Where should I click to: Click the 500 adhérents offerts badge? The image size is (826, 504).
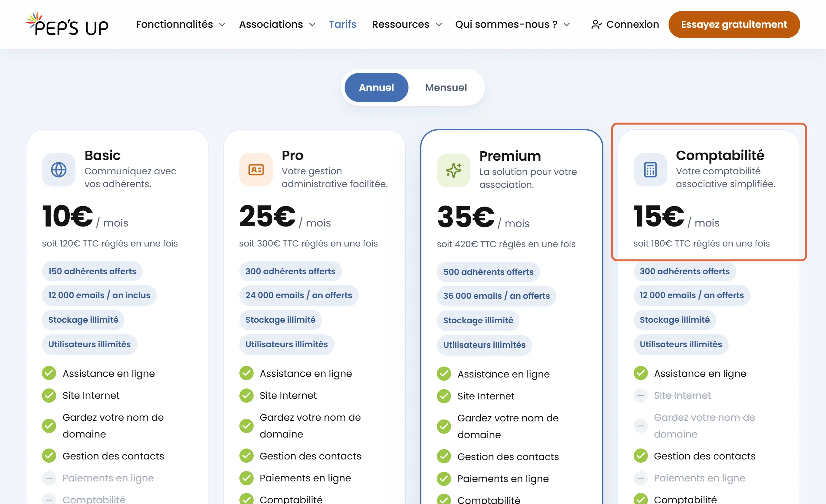coord(488,272)
